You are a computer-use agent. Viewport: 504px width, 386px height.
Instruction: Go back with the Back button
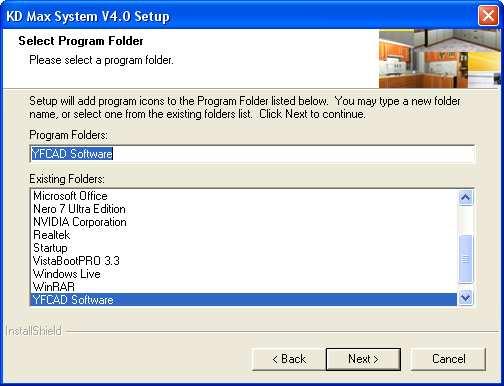tap(289, 359)
